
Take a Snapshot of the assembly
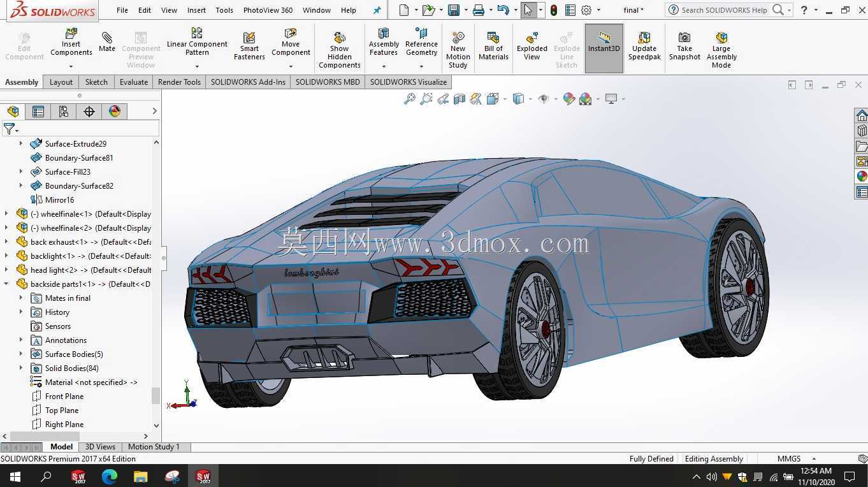pos(684,46)
